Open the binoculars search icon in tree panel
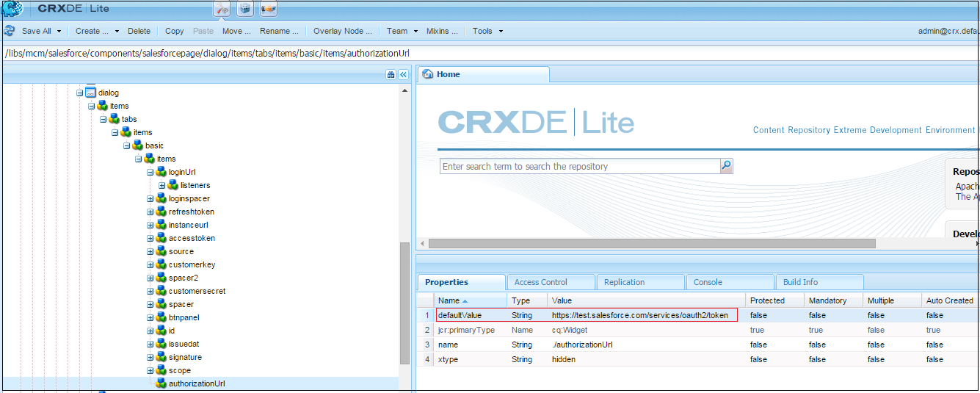The width and height of the screenshot is (980, 393). 391,74
